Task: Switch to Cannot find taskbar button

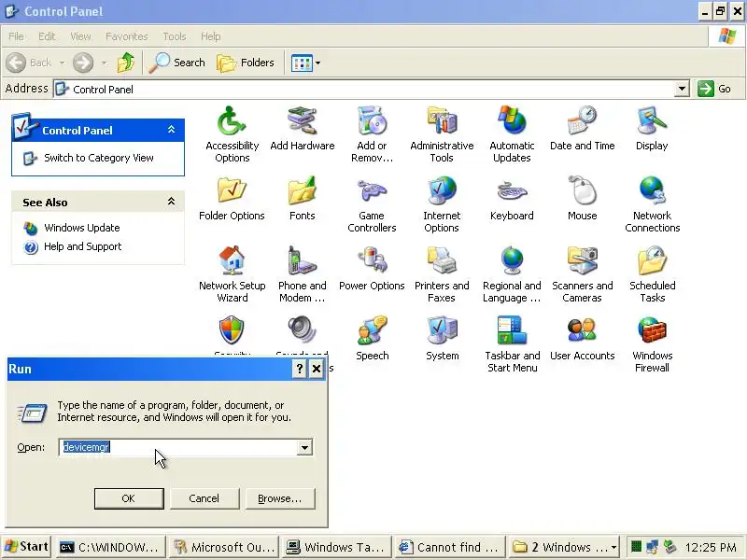Action: 449,547
